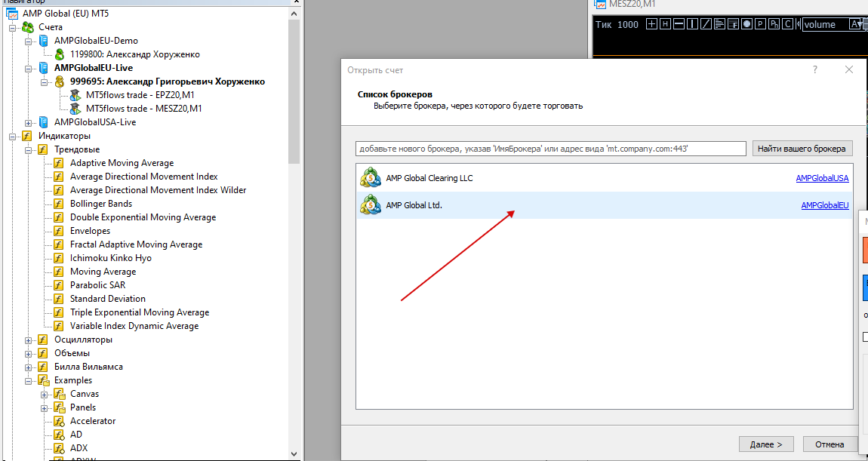
Task: Select Adaptive Moving Average indicator
Action: 122,163
